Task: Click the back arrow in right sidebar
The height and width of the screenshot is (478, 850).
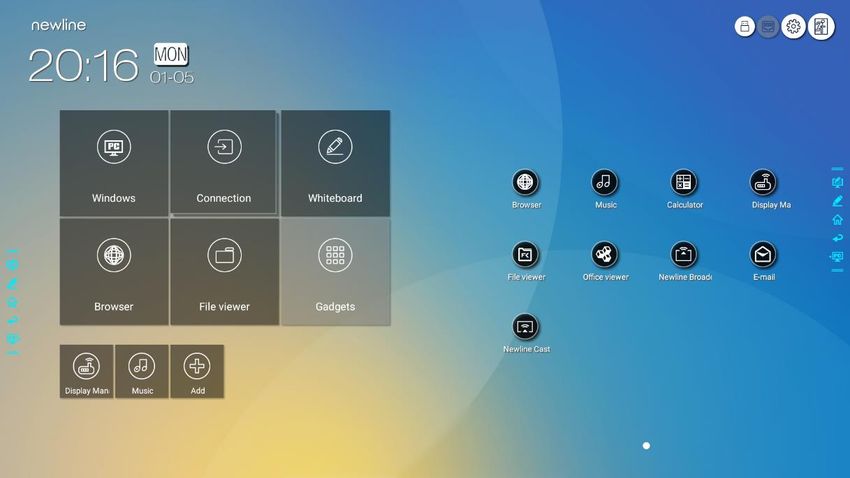Action: [x=838, y=238]
